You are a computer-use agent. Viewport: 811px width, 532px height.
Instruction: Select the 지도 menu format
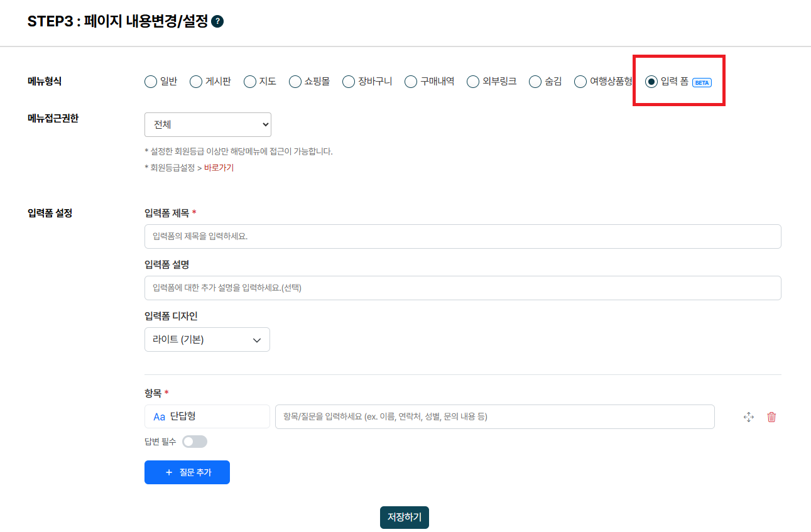click(x=249, y=81)
